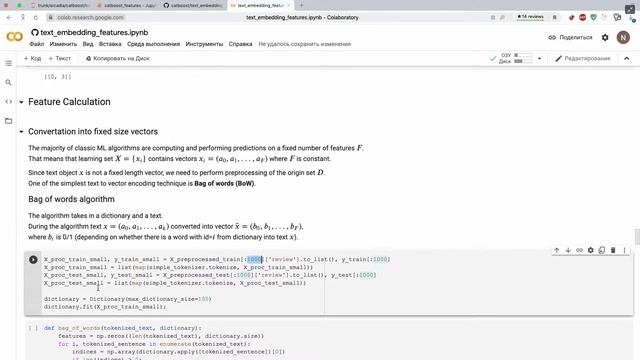This screenshot has height=360, width=640.
Task: Move the selected cell up
Action: click(557, 250)
